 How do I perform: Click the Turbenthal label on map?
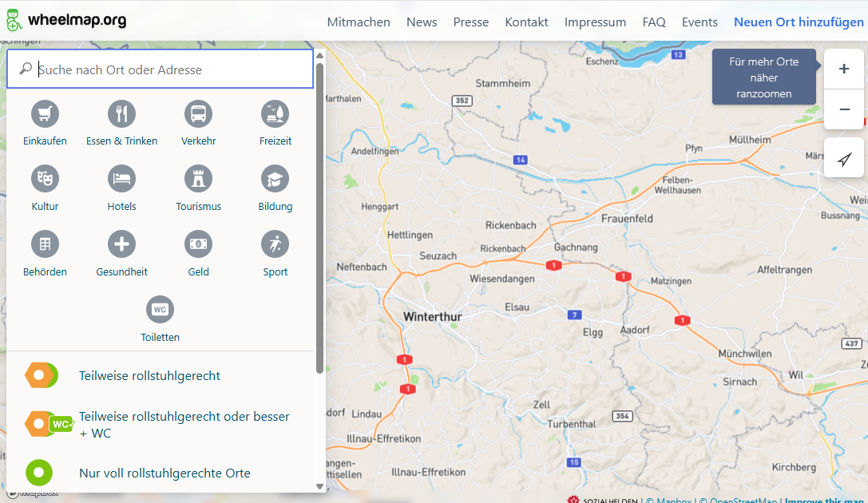tap(572, 424)
